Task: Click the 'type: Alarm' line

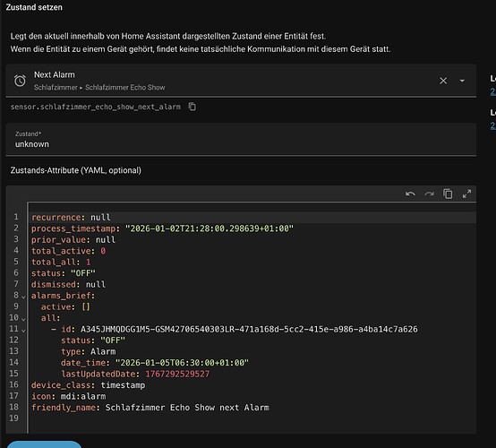Action: tap(89, 351)
